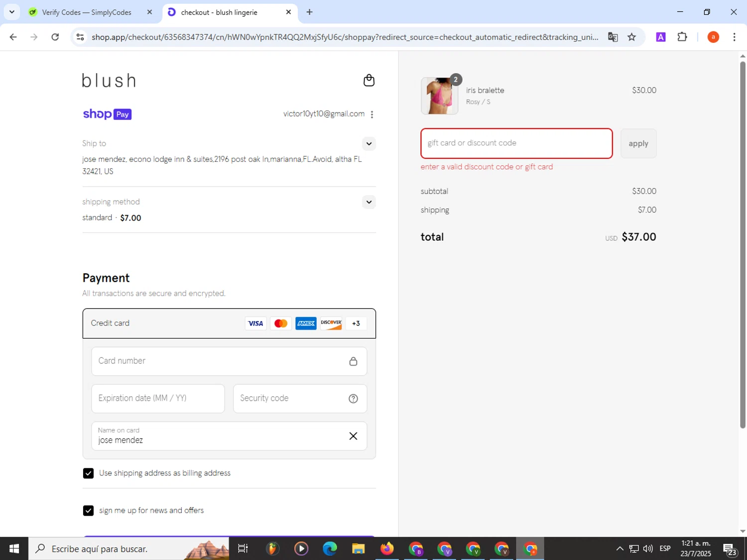View site information icon in address bar

[80, 37]
